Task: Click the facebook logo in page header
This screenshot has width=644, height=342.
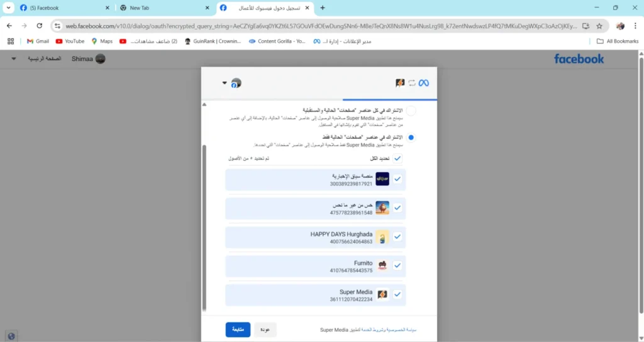Action: pyautogui.click(x=579, y=59)
